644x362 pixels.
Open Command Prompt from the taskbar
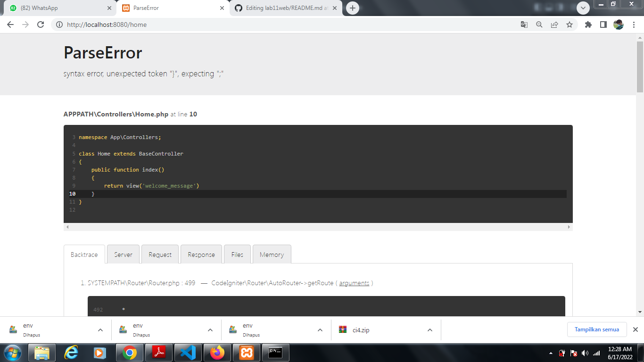click(276, 353)
